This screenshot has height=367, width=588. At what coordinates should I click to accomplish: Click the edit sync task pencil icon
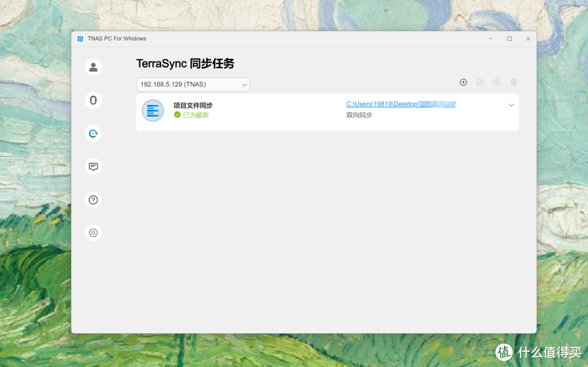pos(480,82)
